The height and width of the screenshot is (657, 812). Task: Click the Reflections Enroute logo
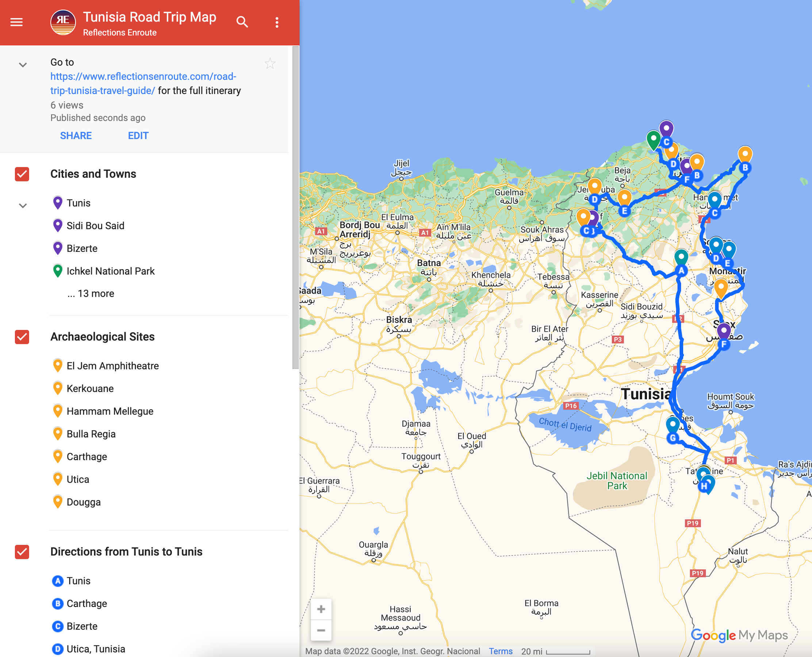click(x=62, y=22)
